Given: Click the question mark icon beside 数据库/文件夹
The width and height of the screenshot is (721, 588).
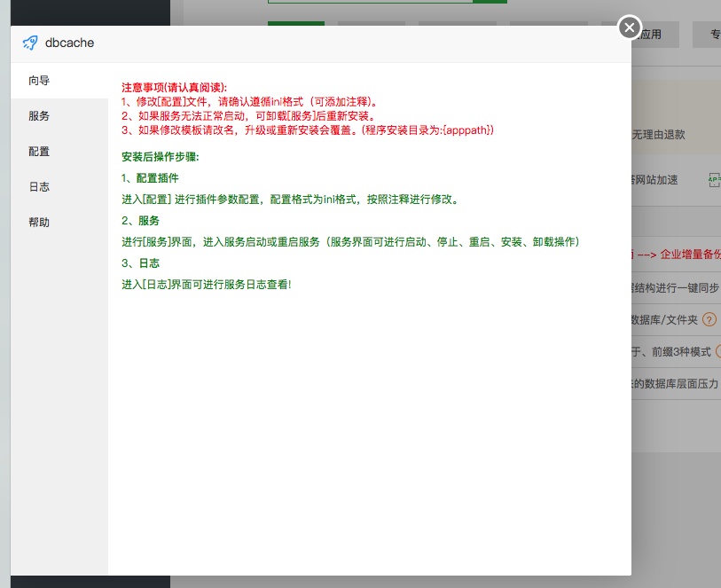Looking at the screenshot, I should [709, 319].
